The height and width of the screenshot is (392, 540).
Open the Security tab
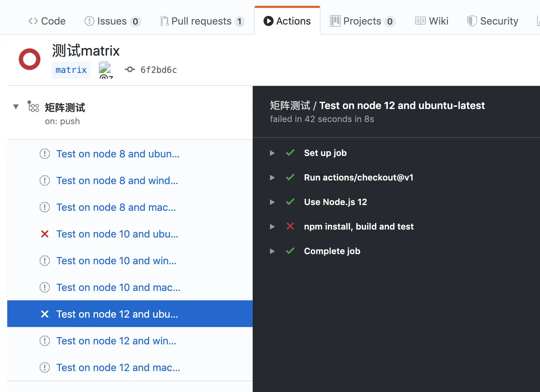[492, 21]
